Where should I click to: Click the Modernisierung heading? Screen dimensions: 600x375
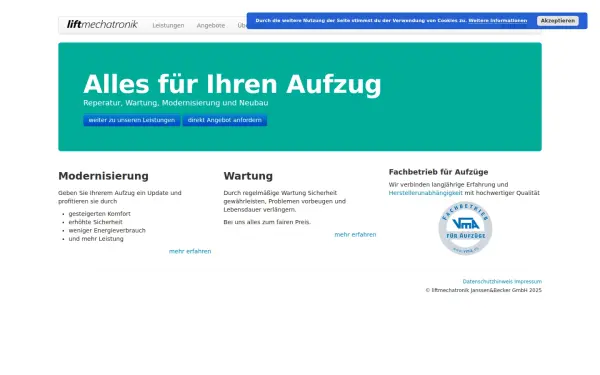pos(103,176)
